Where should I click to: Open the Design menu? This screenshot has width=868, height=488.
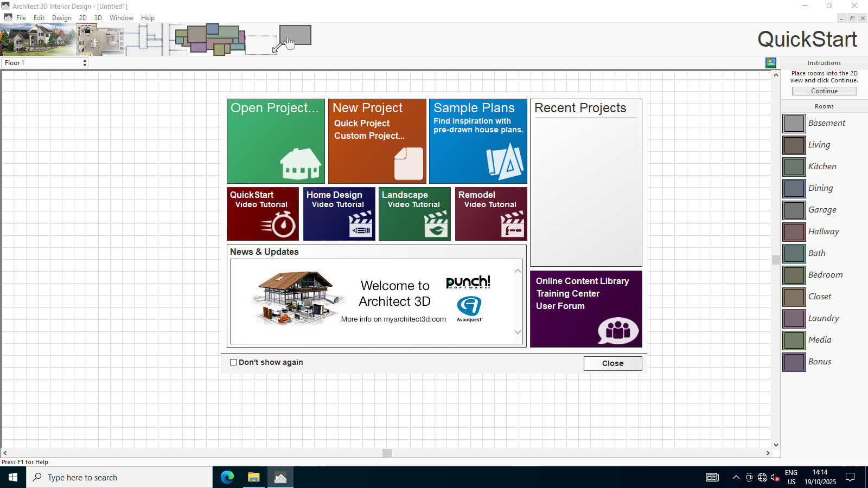61,18
